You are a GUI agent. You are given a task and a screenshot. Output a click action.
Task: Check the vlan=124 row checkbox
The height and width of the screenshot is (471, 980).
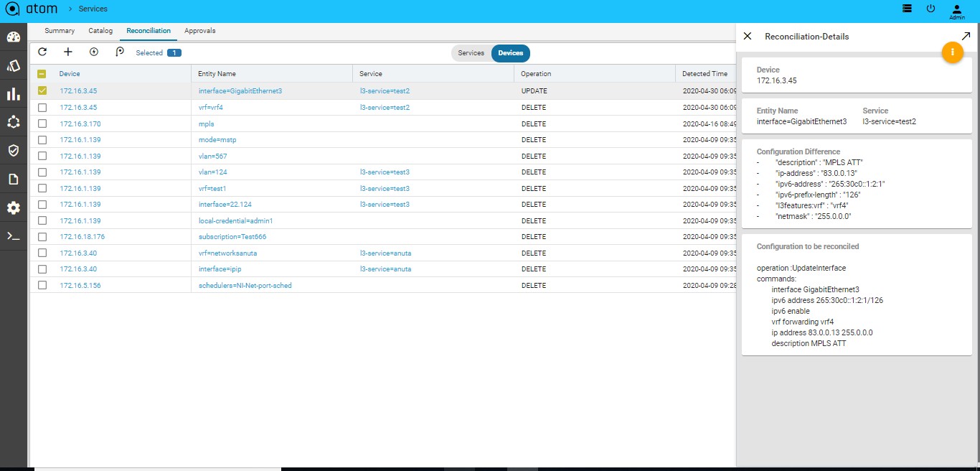pos(42,172)
